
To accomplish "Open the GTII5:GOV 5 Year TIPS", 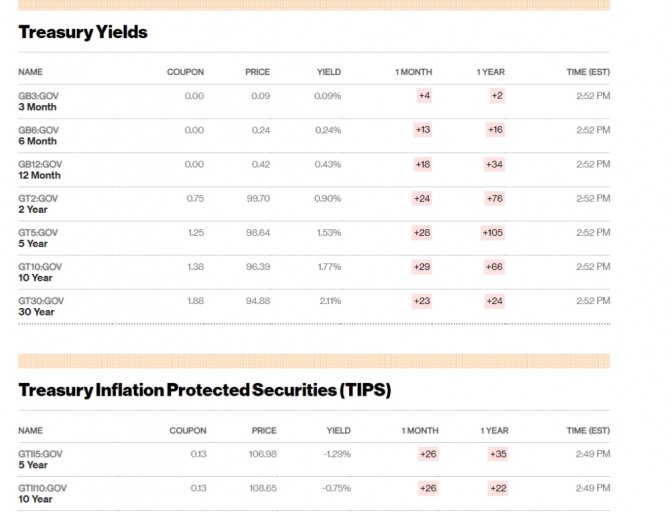I will point(40,459).
